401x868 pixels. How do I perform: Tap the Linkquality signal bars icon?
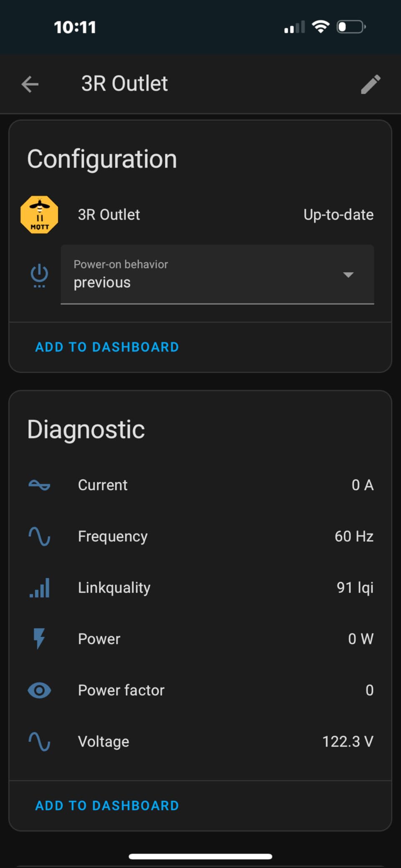(x=39, y=588)
